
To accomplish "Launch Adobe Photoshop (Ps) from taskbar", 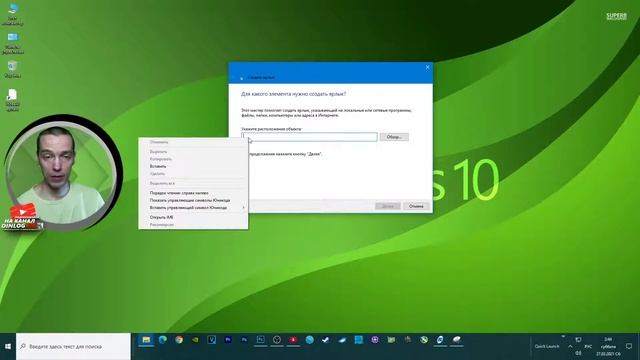I will [x=244, y=340].
